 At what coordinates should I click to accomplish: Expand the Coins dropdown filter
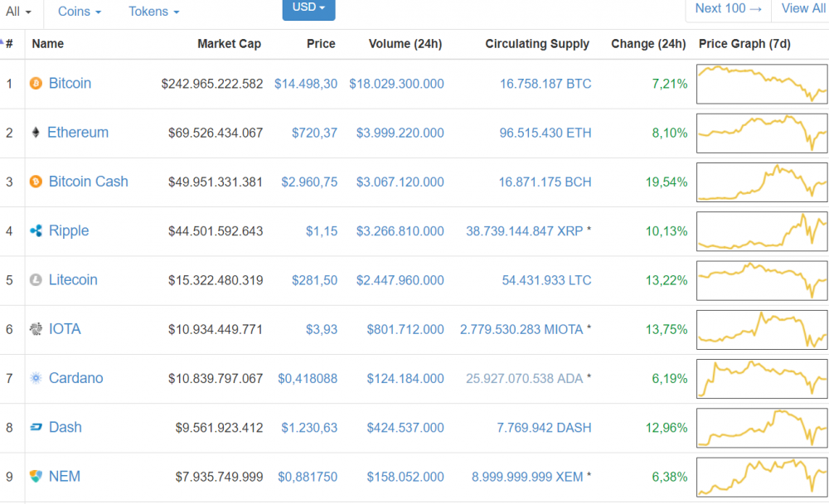[x=80, y=12]
